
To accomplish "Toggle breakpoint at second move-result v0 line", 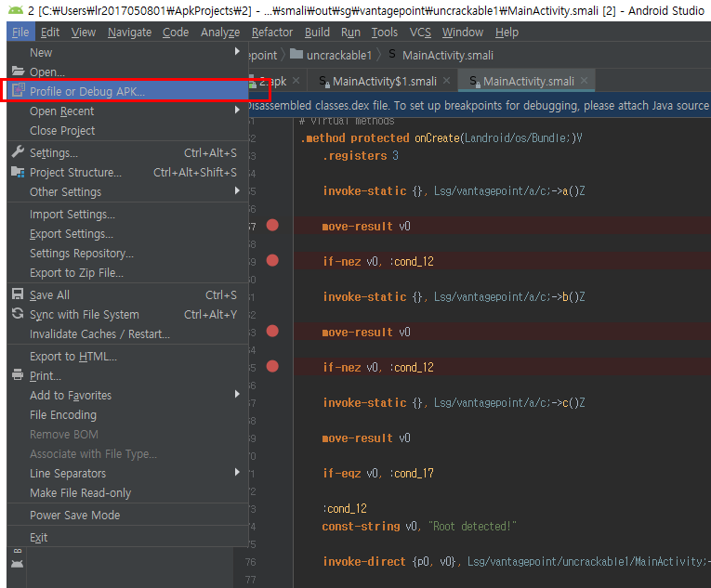I will [x=272, y=331].
